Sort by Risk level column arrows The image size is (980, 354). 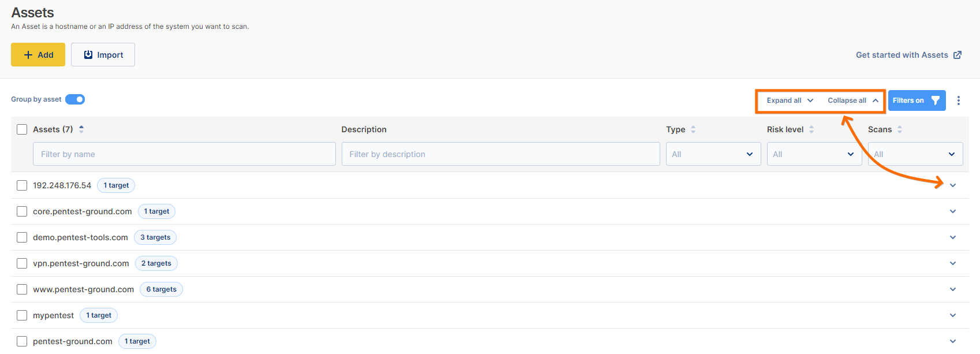811,129
